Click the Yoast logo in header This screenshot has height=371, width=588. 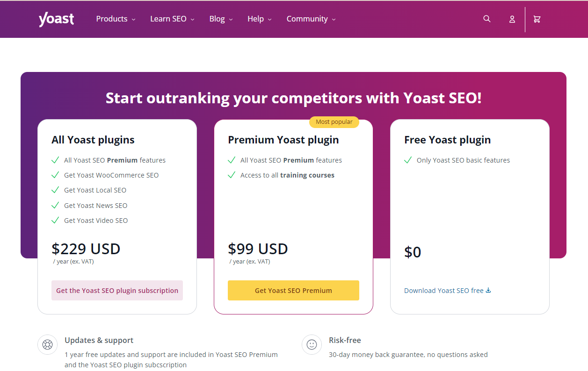coord(56,19)
